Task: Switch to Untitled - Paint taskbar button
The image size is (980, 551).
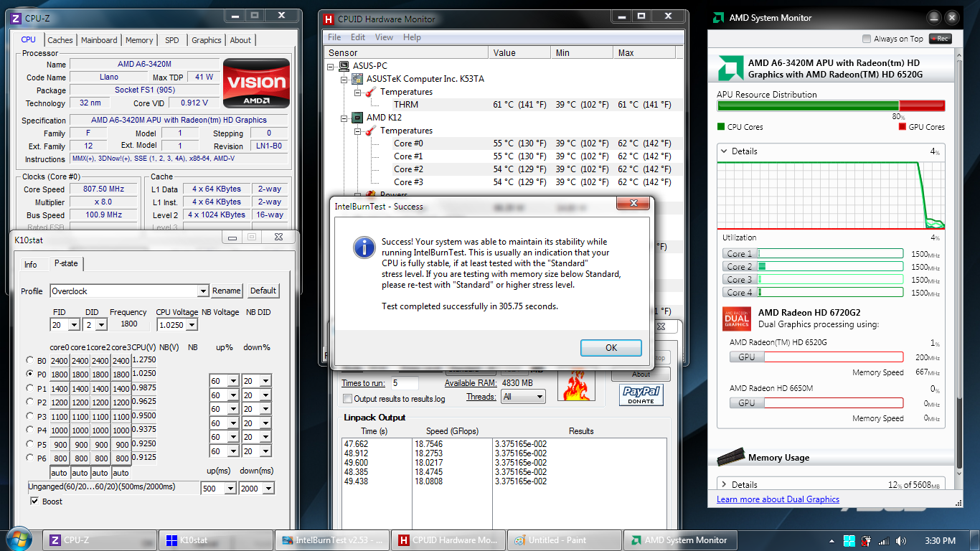Action: [x=565, y=540]
